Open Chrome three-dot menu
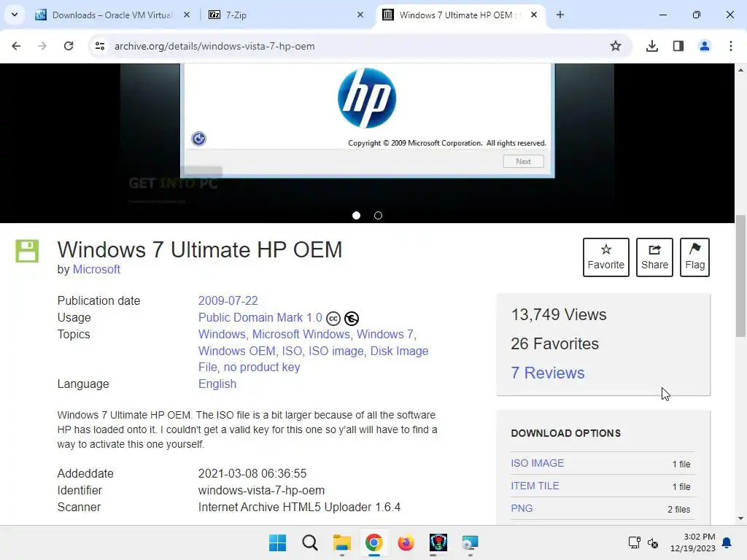Viewport: 747px width, 560px height. click(x=731, y=46)
